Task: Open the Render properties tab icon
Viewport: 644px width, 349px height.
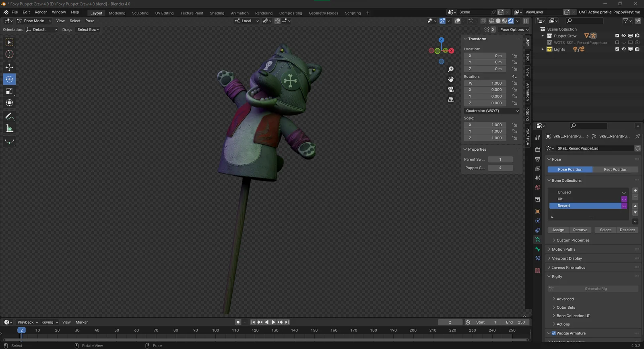Action: (x=538, y=150)
